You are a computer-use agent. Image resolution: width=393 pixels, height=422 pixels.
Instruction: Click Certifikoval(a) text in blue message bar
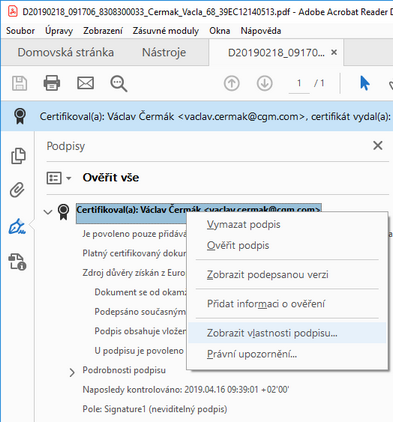[215, 116]
